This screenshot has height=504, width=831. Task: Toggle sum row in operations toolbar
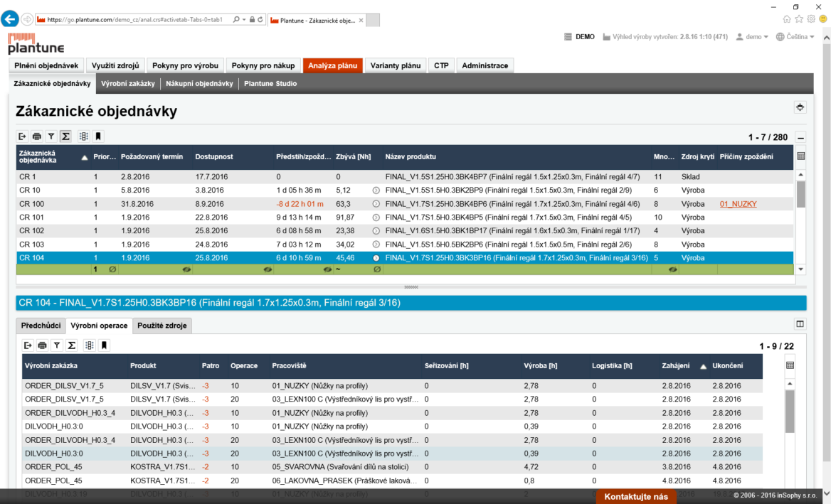click(x=71, y=345)
